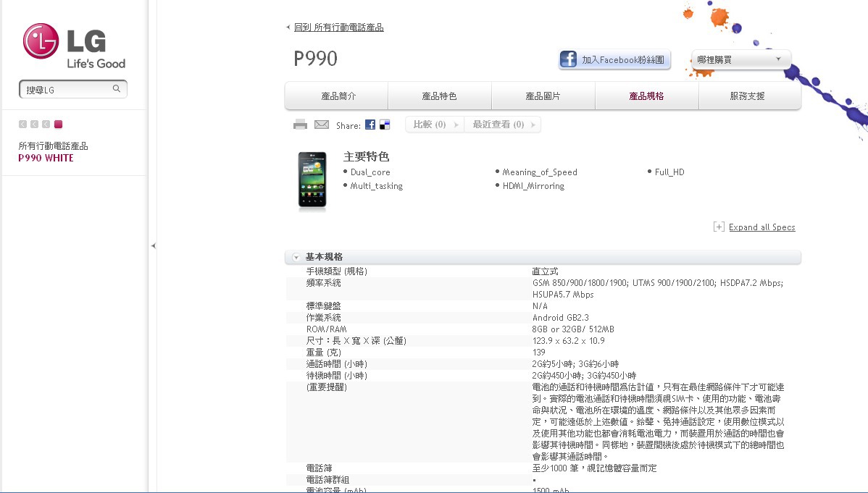Click the P990 product title

point(315,58)
